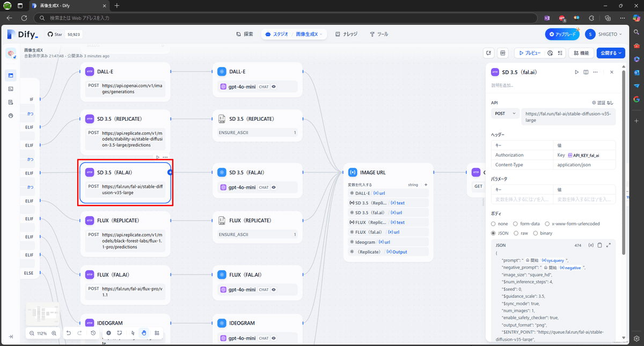Zoom out the workflow canvas
The image size is (644, 346).
click(x=32, y=333)
